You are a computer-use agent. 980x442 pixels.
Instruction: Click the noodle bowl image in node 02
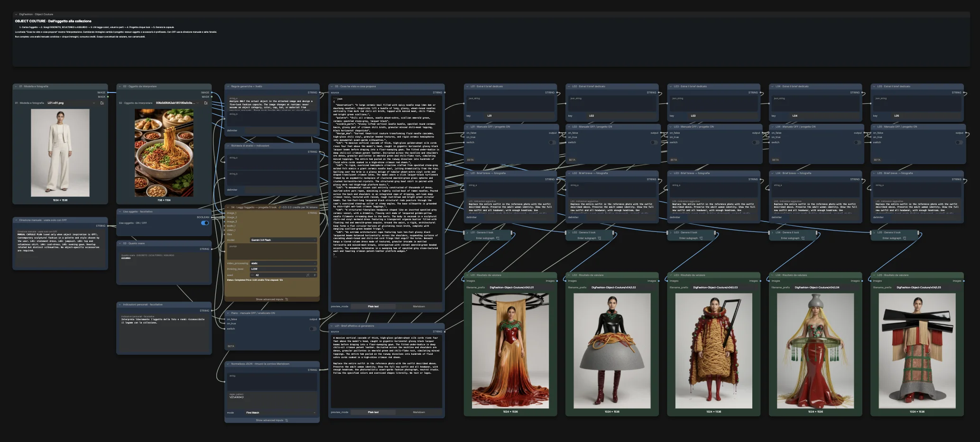[164, 153]
